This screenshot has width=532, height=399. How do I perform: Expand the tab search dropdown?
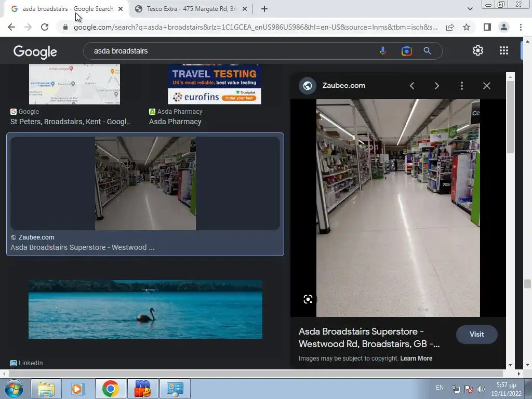[x=470, y=9]
